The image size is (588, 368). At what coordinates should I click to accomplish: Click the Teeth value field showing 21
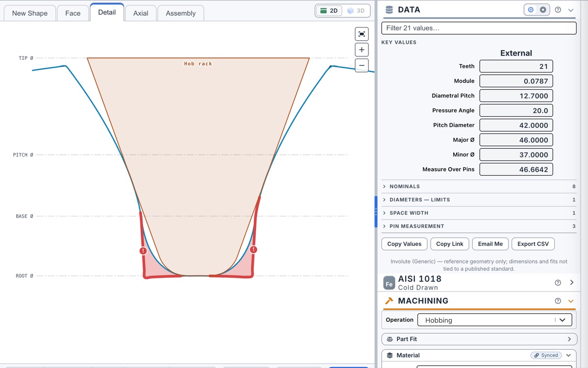pos(516,66)
